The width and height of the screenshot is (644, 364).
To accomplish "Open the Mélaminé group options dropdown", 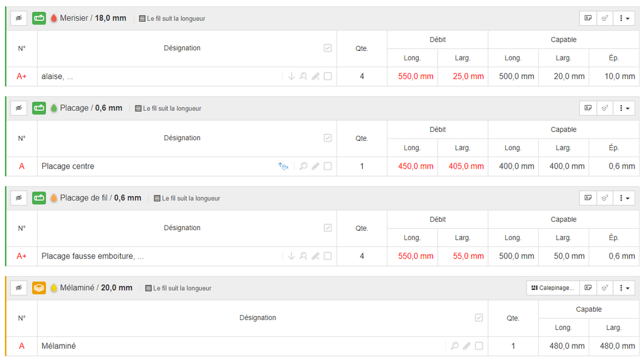I will (625, 288).
